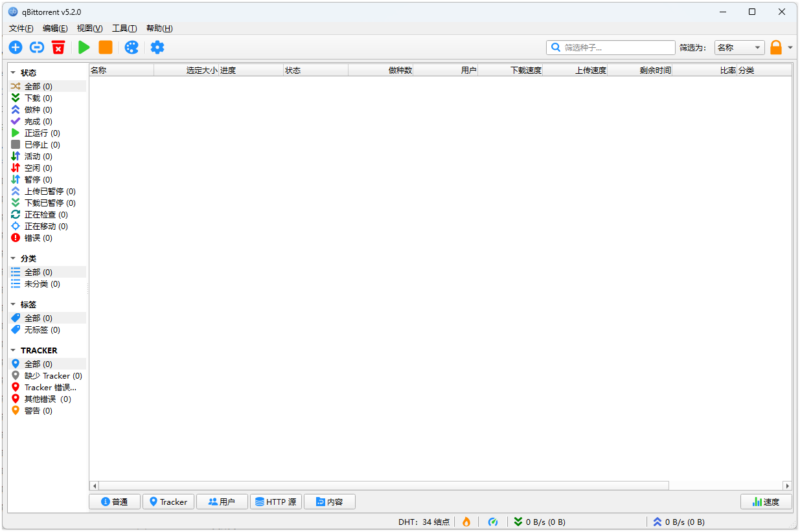Collapse the 分类 filter section
The height and width of the screenshot is (532, 800).
pos(13,259)
